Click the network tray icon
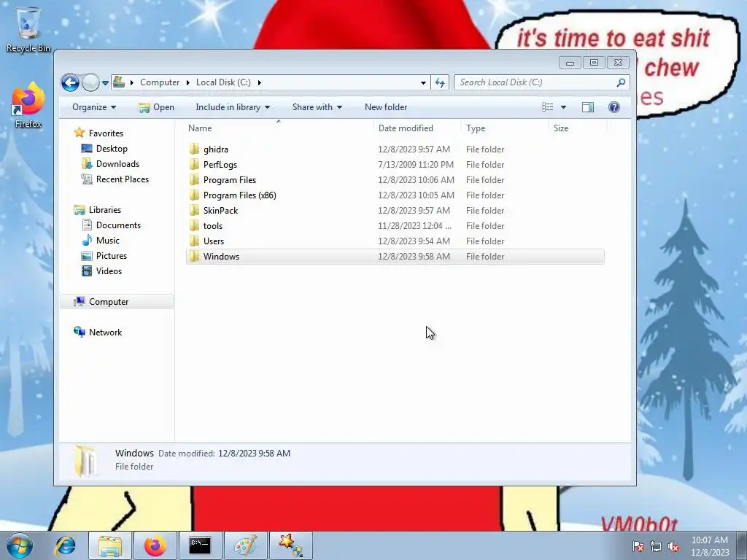The width and height of the screenshot is (747, 560). pos(656,546)
